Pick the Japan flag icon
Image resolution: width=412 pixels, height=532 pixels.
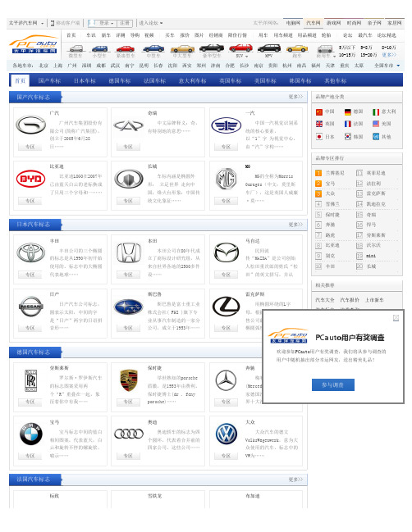(x=319, y=137)
